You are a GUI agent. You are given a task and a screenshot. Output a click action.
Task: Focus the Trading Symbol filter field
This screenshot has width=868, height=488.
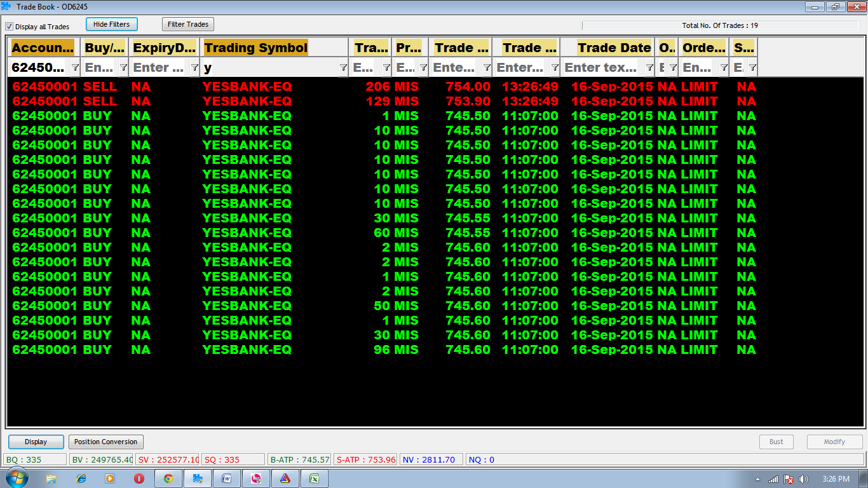(x=269, y=67)
